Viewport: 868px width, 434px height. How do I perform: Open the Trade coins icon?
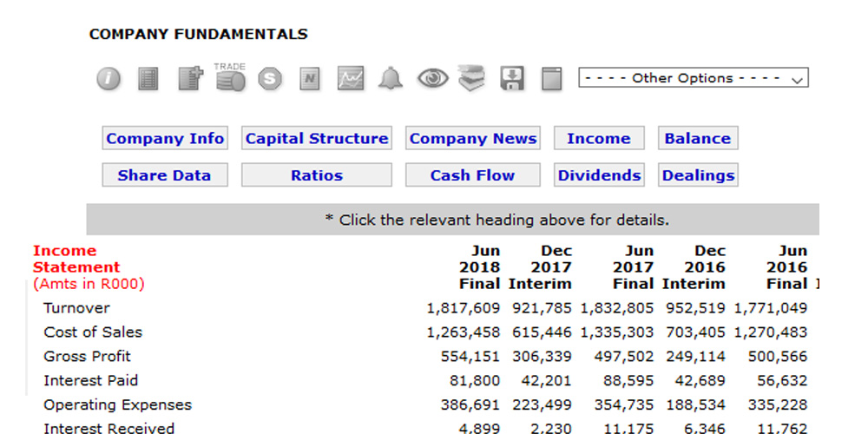pyautogui.click(x=230, y=79)
